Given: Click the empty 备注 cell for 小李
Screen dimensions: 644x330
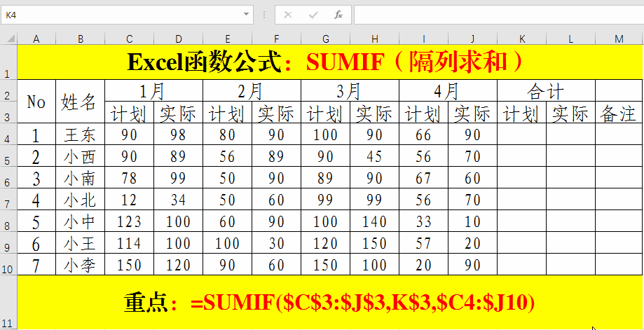Looking at the screenshot, I should point(619,264).
